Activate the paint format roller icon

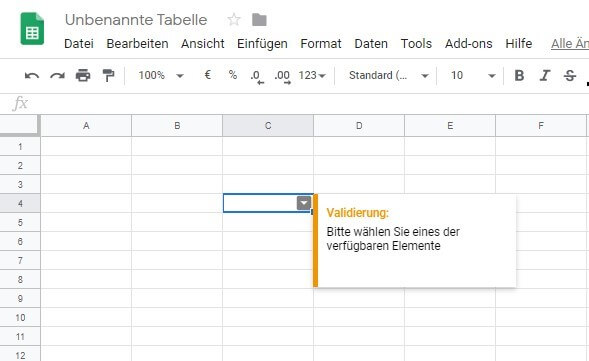tap(108, 75)
